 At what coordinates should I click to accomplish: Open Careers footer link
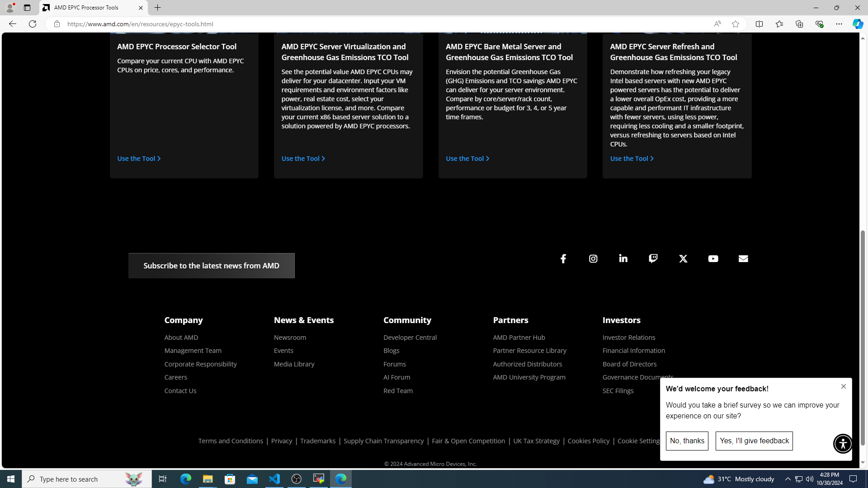(175, 377)
